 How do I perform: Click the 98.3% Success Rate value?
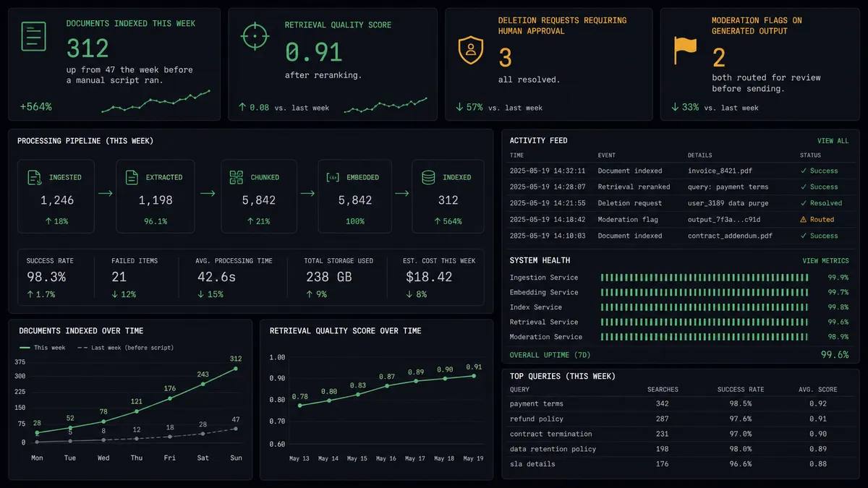(46, 277)
